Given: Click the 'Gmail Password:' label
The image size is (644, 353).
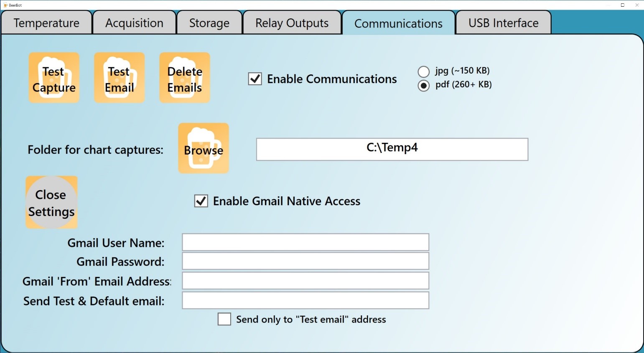Looking at the screenshot, I should (x=120, y=262).
